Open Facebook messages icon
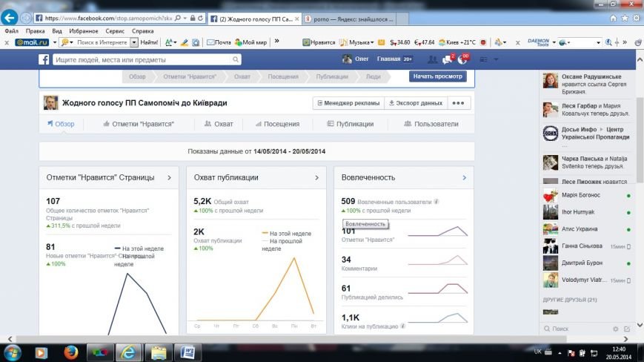This screenshot has height=362, width=644. tap(448, 59)
